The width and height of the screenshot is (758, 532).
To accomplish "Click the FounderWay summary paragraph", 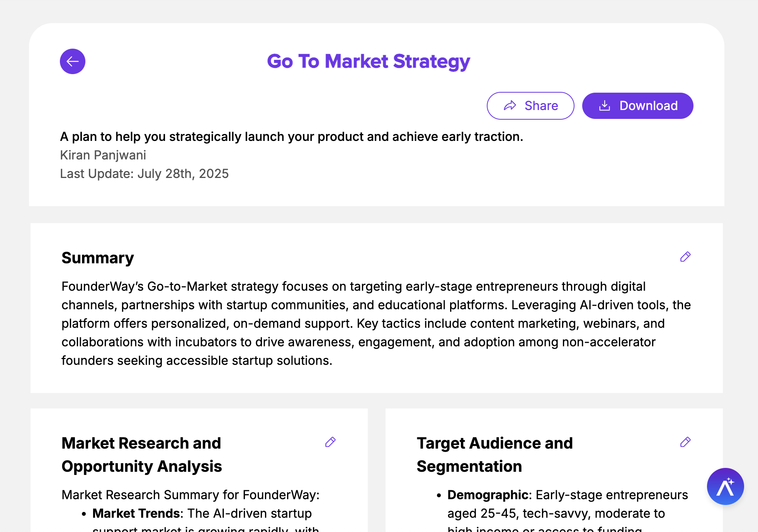I will (x=376, y=324).
